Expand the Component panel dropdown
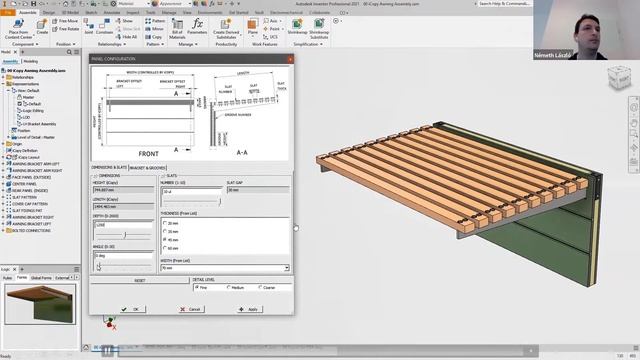 (25, 44)
